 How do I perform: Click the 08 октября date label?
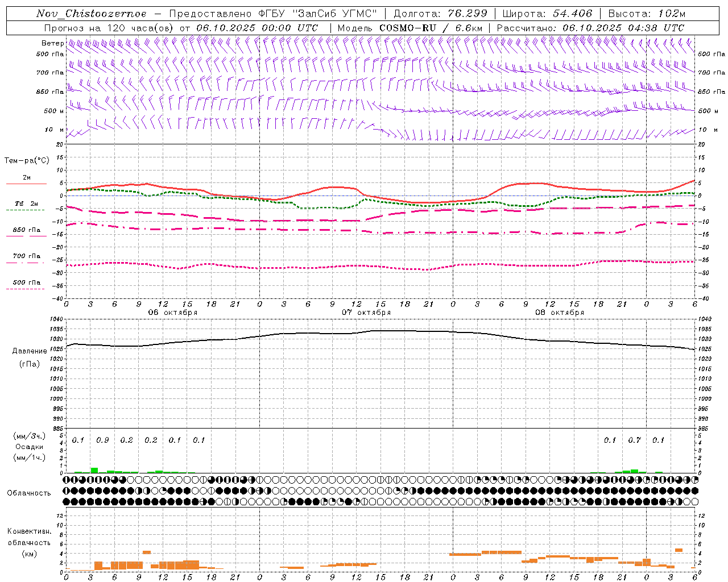tap(560, 313)
